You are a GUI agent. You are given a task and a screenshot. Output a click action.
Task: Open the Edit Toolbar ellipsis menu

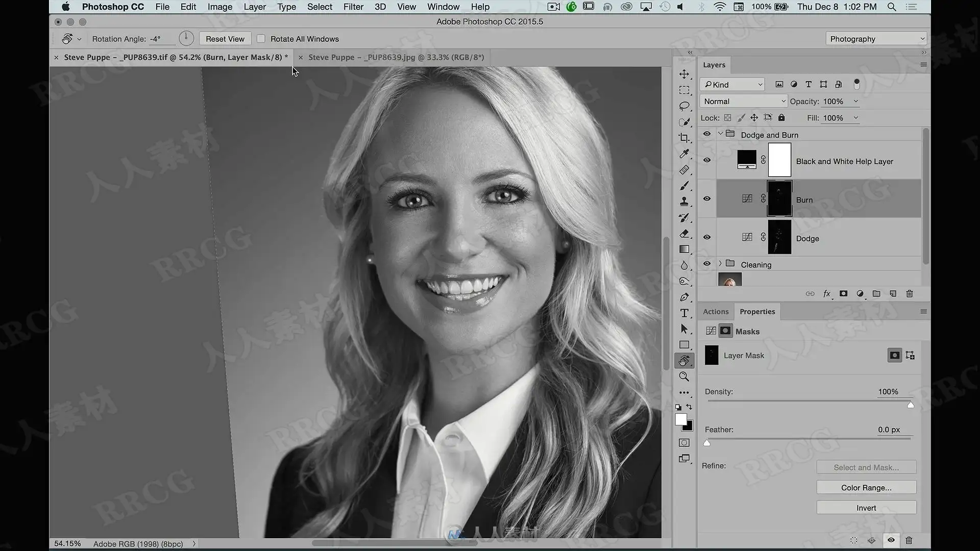[684, 392]
